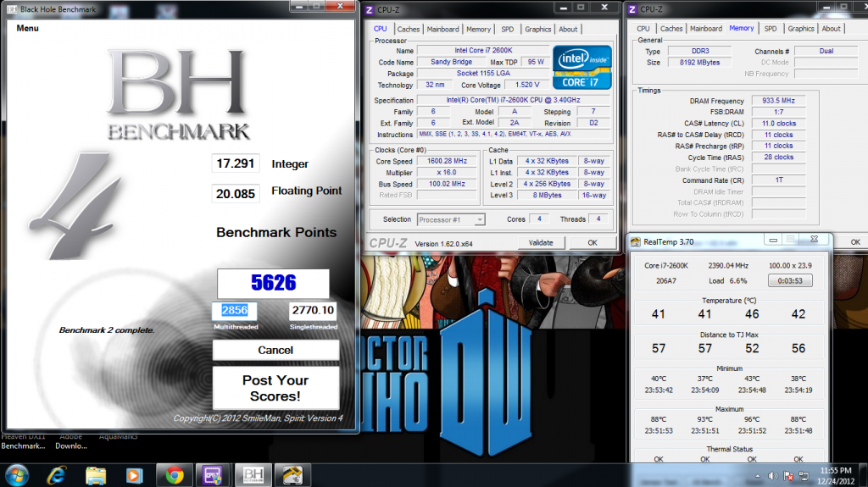Image resolution: width=868 pixels, height=487 pixels.
Task: Open the Heaven DX11 Benchmark desktop shortcut
Action: tap(23, 441)
